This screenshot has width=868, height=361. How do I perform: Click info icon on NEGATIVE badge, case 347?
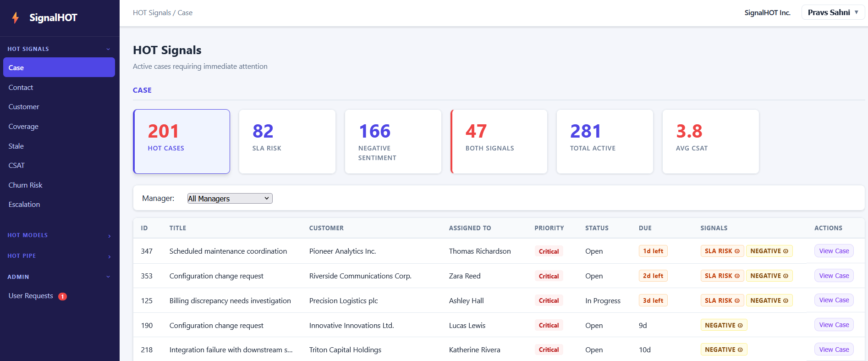click(786, 251)
